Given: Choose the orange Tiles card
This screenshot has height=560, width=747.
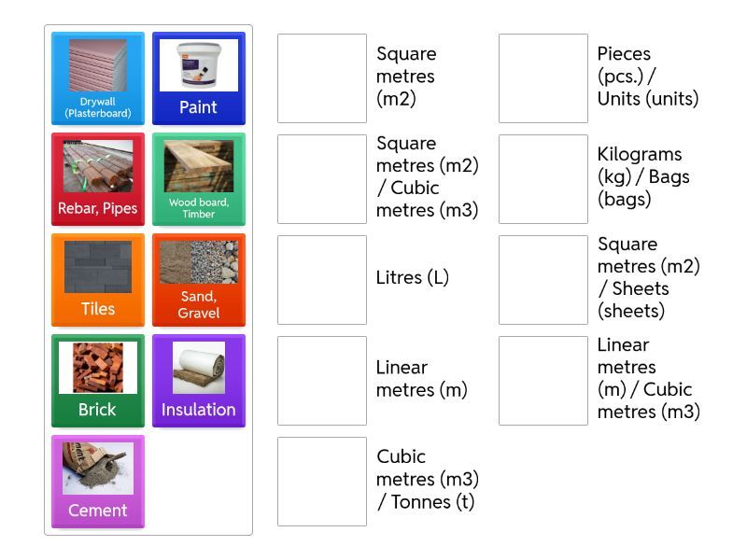Looking at the screenshot, I should 98,280.
